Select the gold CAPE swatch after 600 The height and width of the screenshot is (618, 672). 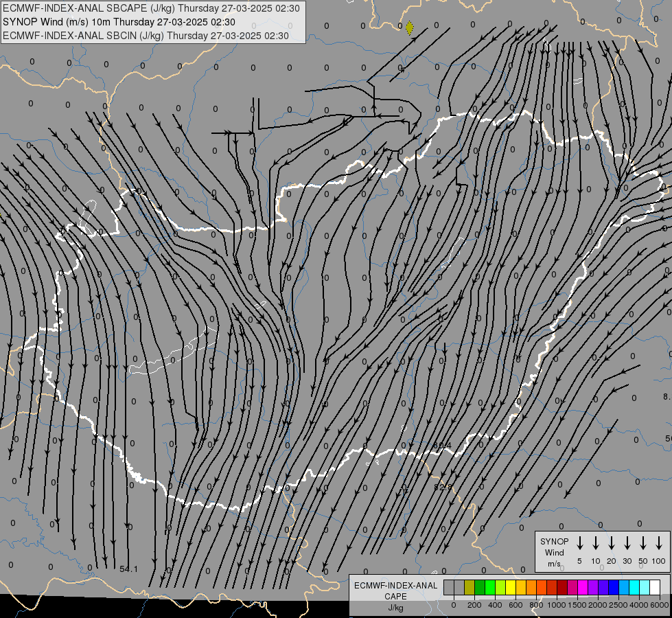tap(521, 588)
